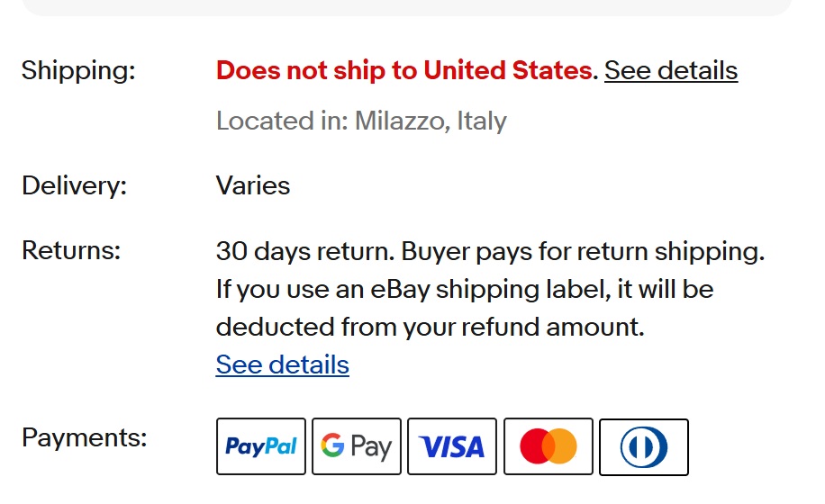Click the Shipping: row label
Viewport: 825px width, 504px height.
[78, 70]
